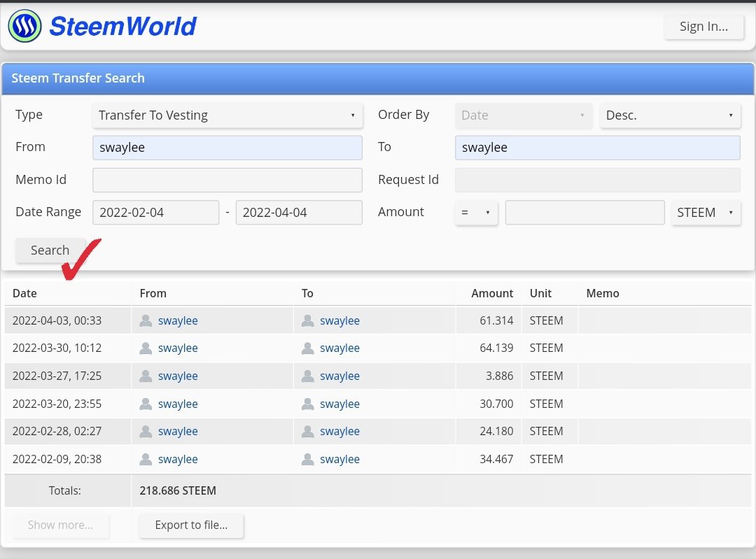Click user avatar icon in 2022-02-09 To cell
Viewport: 756px width, 559px height.
(x=307, y=459)
